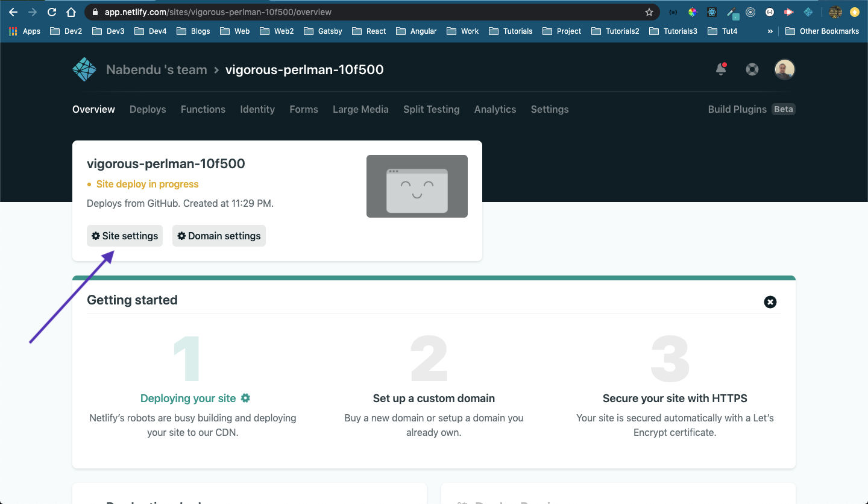Viewport: 868px width, 504px height.
Task: Go to the Forms tab
Action: (x=304, y=109)
